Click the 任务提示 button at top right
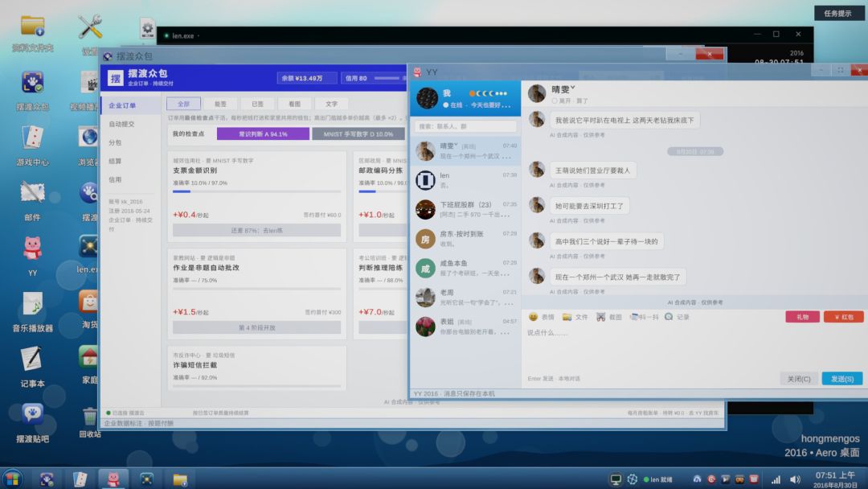The image size is (868, 489). [x=838, y=14]
